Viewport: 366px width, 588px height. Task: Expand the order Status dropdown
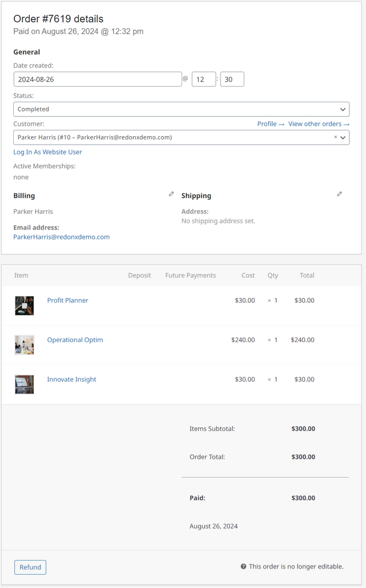[181, 109]
